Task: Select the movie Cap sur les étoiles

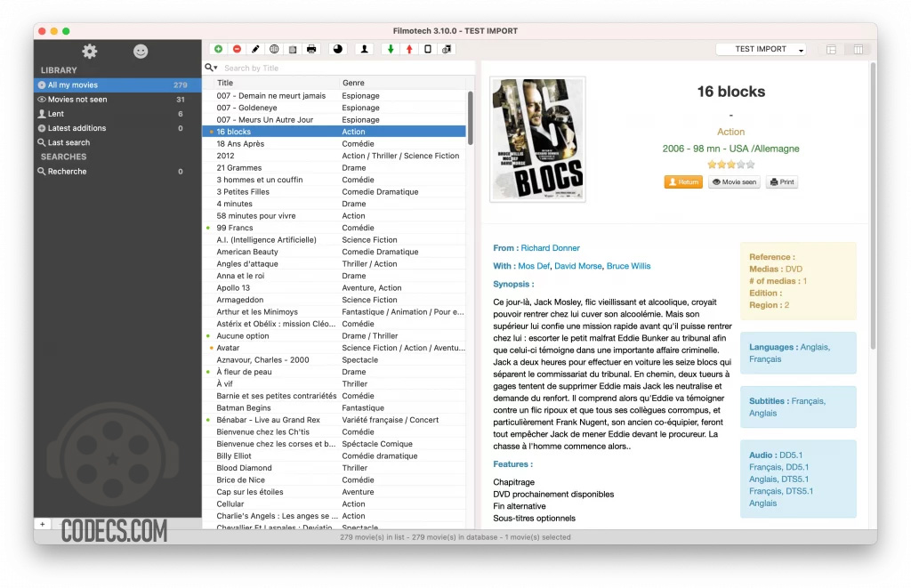Action: [x=335, y=492]
